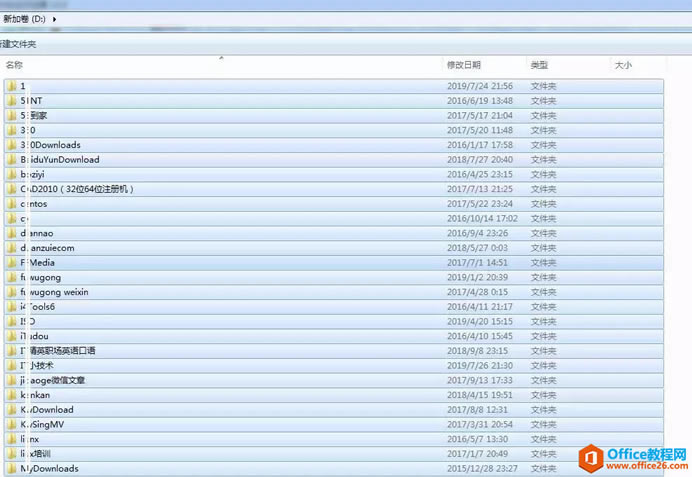Click the folder icon of 51NT
Viewport: 692px width, 477px height.
pyautogui.click(x=12, y=101)
